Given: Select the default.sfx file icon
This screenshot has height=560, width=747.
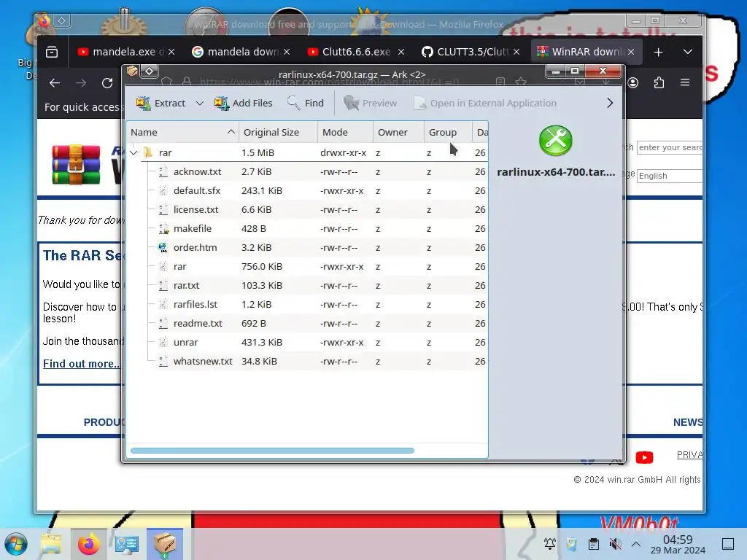Looking at the screenshot, I should tap(163, 190).
